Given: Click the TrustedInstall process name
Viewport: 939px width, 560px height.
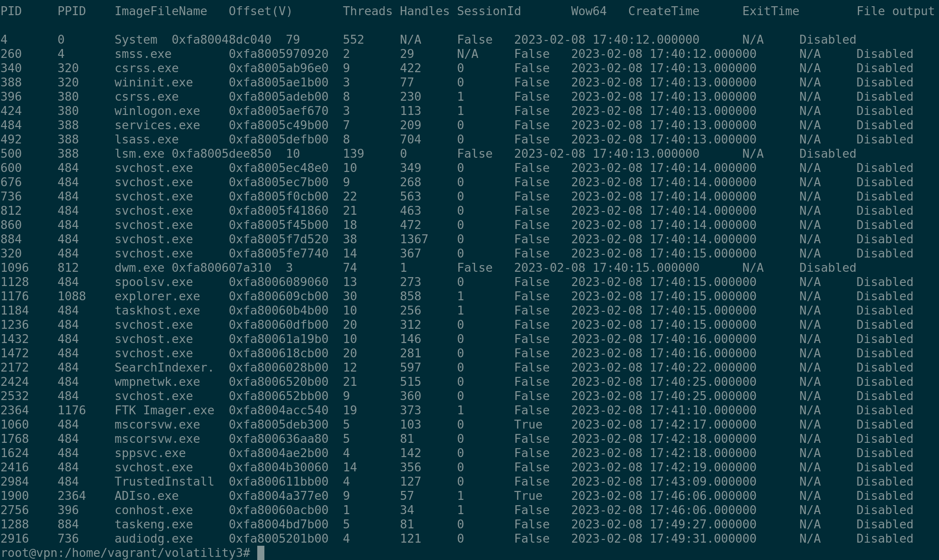Looking at the screenshot, I should click(x=164, y=482).
